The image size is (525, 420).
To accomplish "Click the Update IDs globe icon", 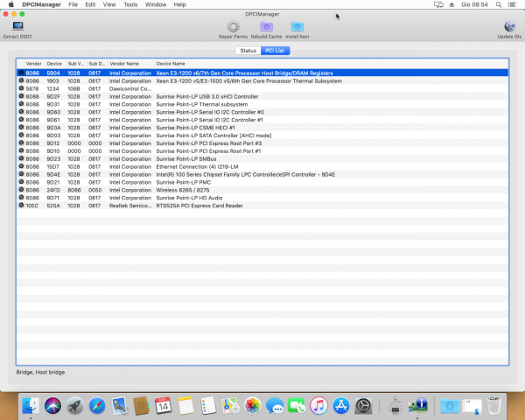I will [x=509, y=28].
